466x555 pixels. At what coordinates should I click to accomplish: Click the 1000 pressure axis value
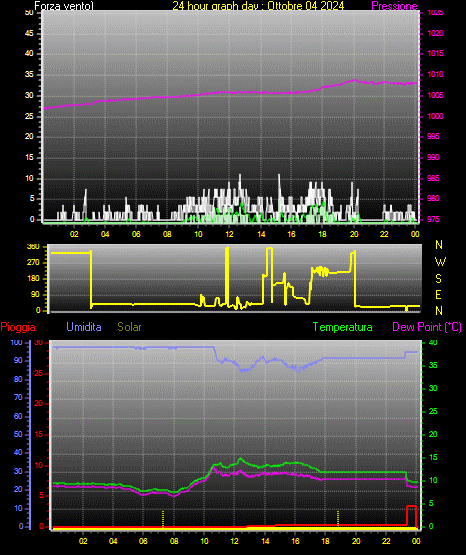click(x=435, y=116)
